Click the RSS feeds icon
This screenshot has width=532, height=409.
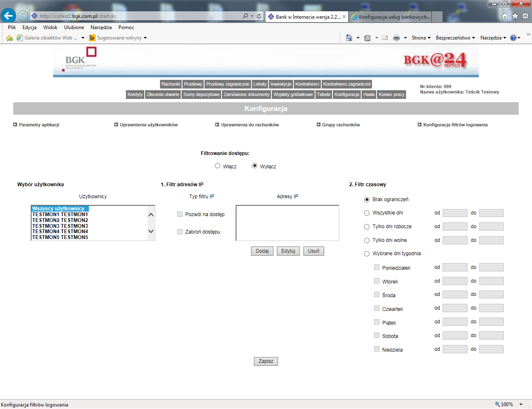click(x=367, y=38)
